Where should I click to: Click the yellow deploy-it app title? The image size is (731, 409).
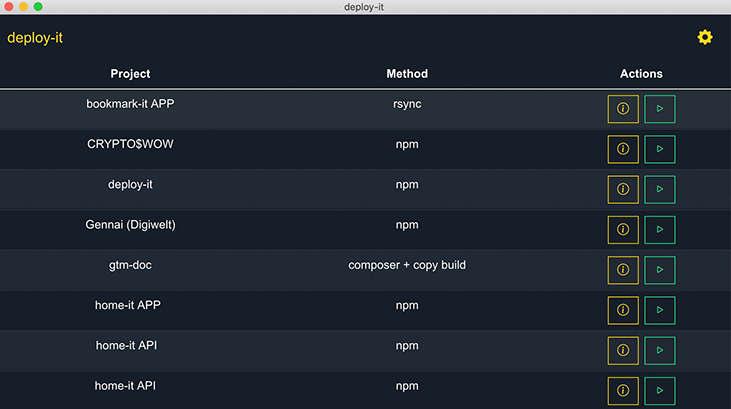pos(35,38)
